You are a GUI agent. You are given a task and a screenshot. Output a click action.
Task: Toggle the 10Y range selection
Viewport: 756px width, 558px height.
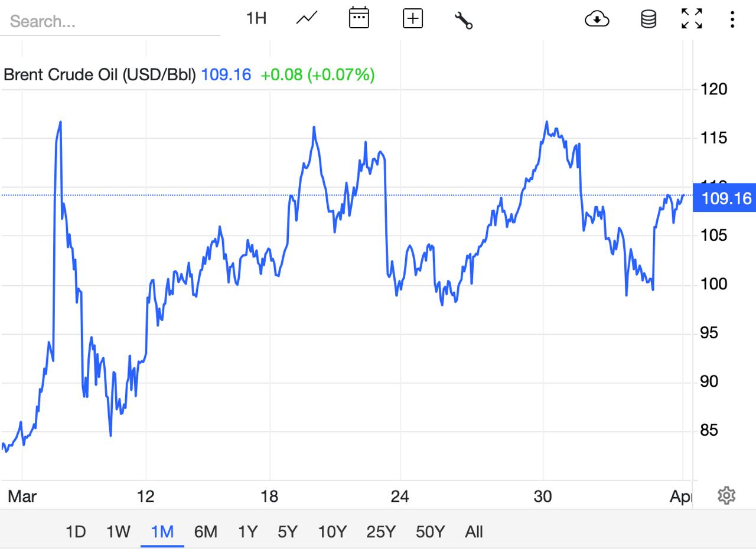pos(333,531)
